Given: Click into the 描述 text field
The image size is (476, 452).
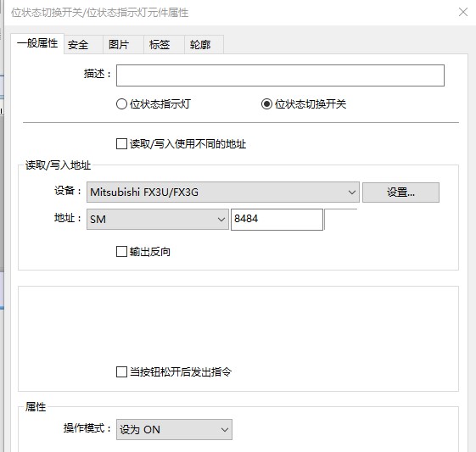Looking at the screenshot, I should coord(280,75).
